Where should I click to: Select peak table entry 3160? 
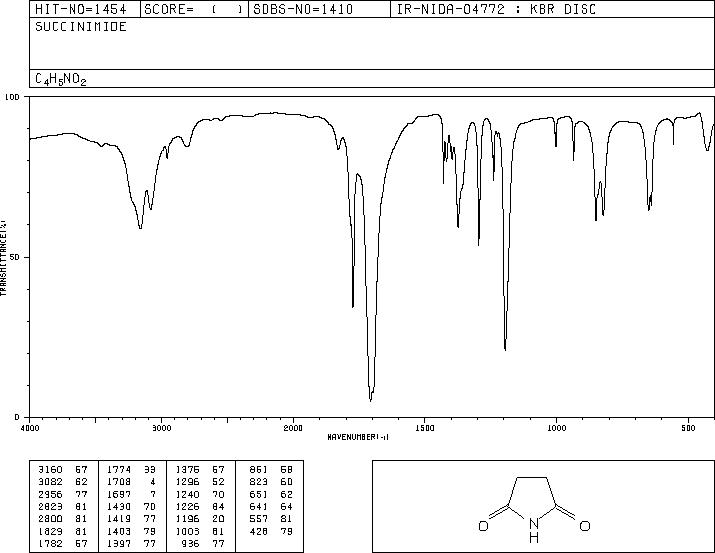(63, 470)
